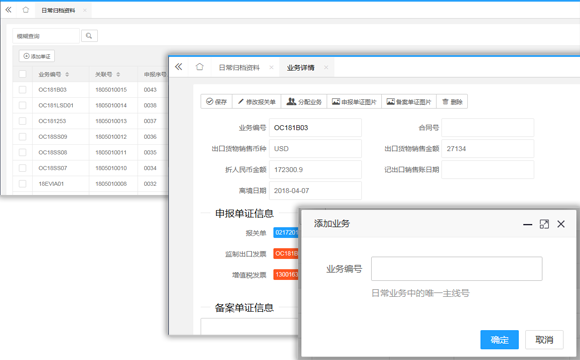The width and height of the screenshot is (580, 360).
Task: Close the 日常归档资料 tab in detail window
Action: click(x=272, y=67)
